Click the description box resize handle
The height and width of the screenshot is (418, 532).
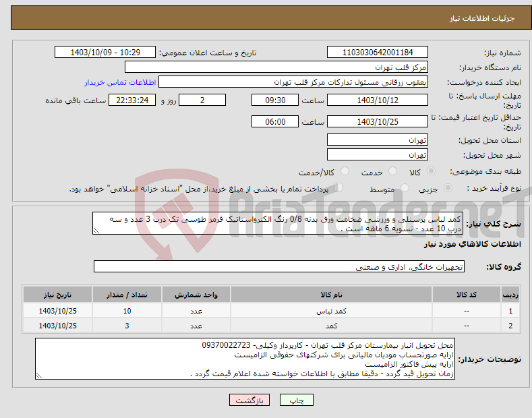click(96, 231)
